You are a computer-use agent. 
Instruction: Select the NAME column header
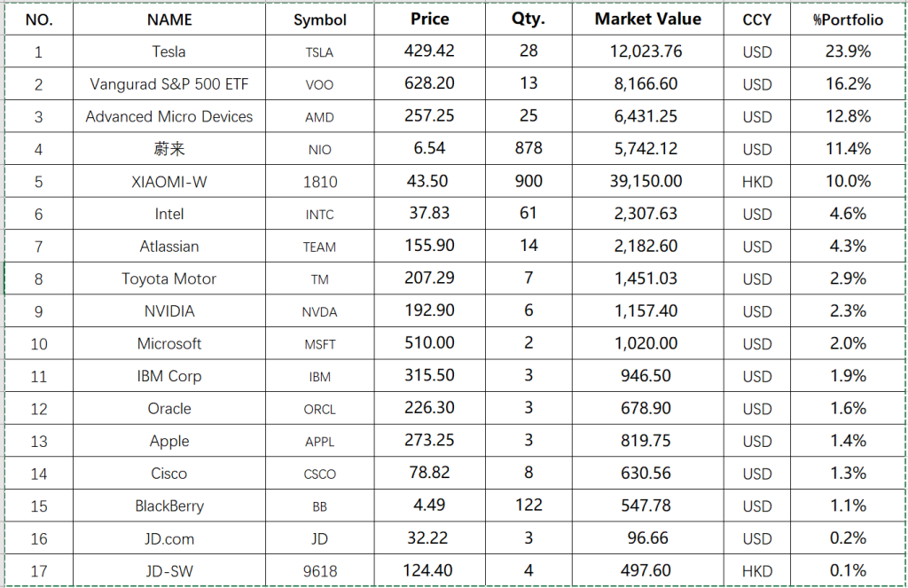click(x=169, y=20)
